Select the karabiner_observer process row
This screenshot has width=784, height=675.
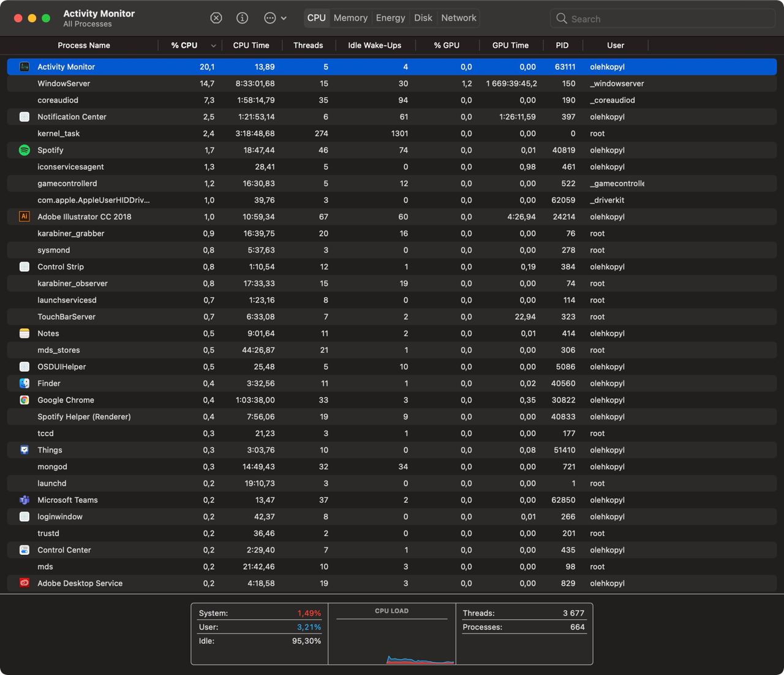pos(392,283)
